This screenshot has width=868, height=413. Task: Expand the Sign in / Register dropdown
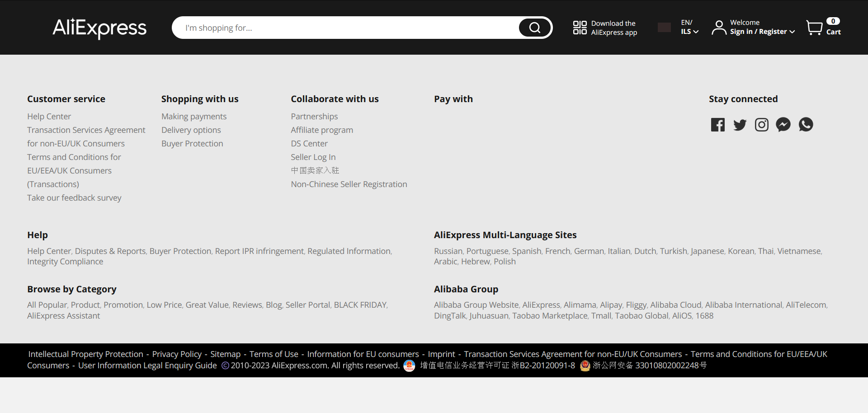click(762, 32)
